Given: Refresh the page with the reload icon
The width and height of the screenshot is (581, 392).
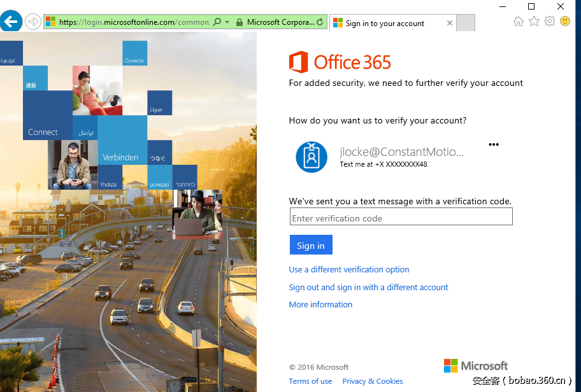Looking at the screenshot, I should [x=320, y=22].
